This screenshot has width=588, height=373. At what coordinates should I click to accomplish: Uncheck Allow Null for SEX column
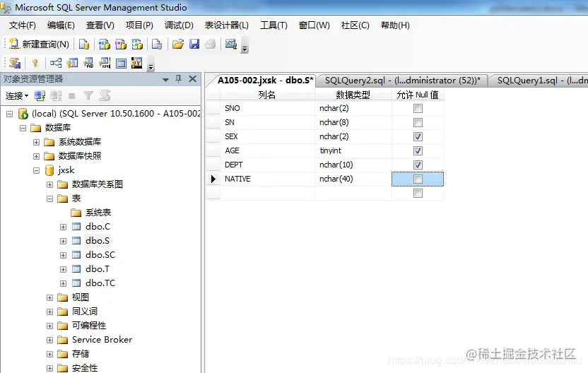point(418,136)
